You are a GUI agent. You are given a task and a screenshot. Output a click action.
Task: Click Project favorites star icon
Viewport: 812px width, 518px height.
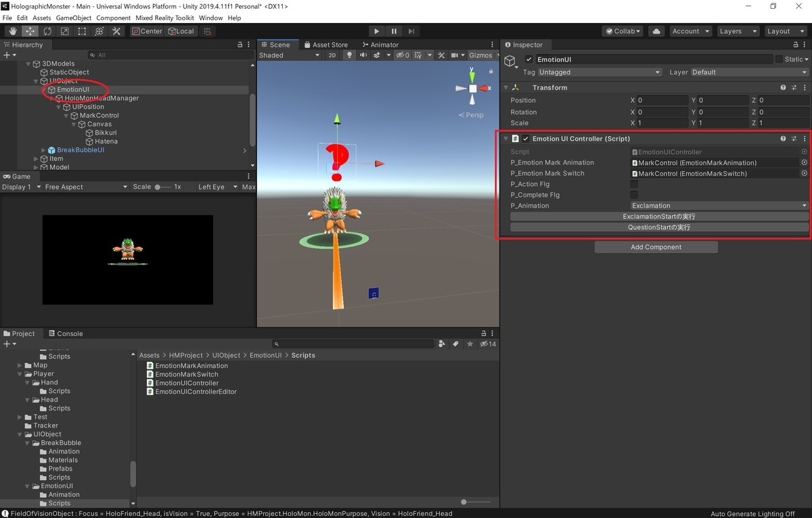coord(470,344)
